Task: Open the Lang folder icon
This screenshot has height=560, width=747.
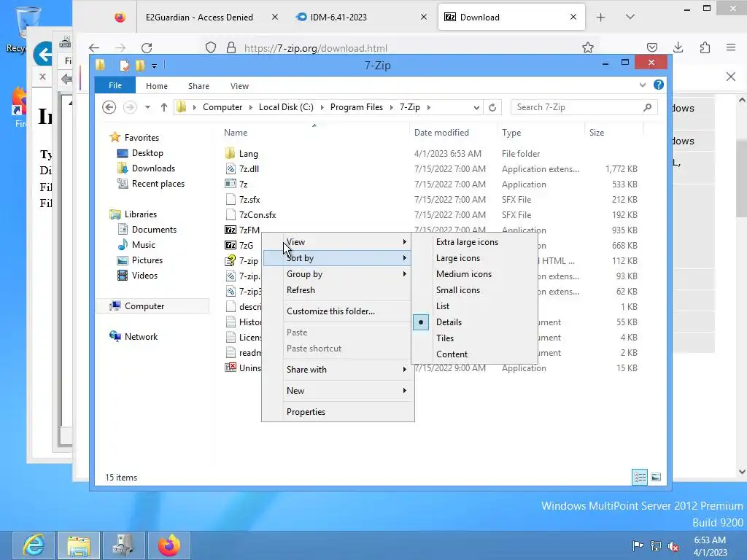Action: click(230, 153)
